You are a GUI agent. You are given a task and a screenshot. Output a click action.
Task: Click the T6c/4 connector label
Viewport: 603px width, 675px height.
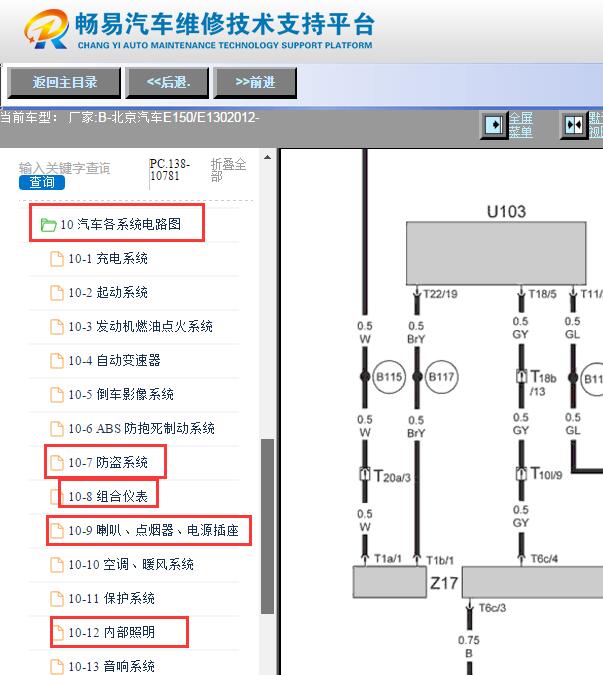[x=544, y=559]
